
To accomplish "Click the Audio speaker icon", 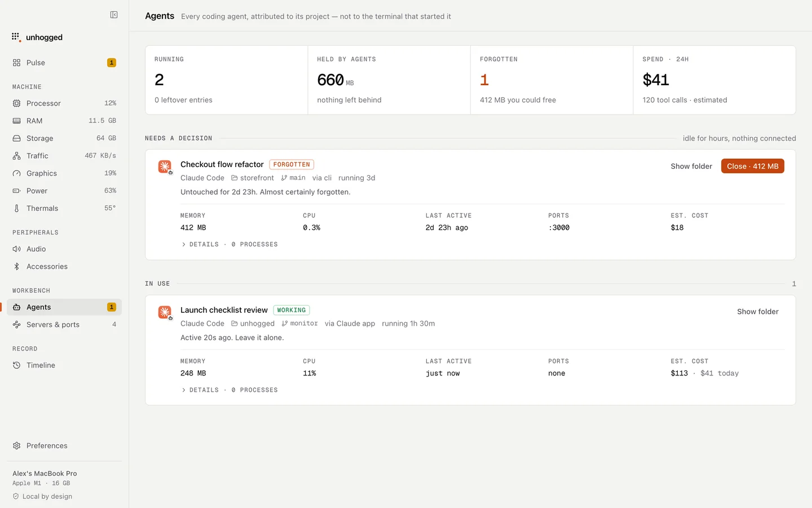I will point(17,249).
